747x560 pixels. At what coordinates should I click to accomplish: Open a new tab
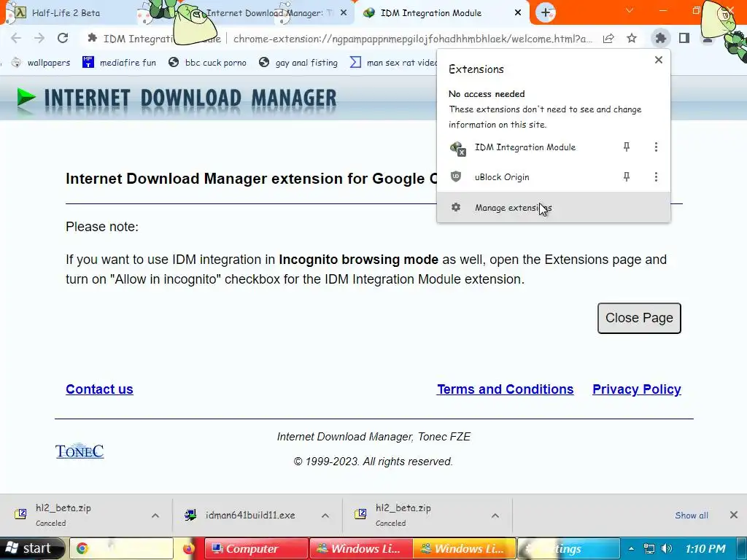coord(546,13)
